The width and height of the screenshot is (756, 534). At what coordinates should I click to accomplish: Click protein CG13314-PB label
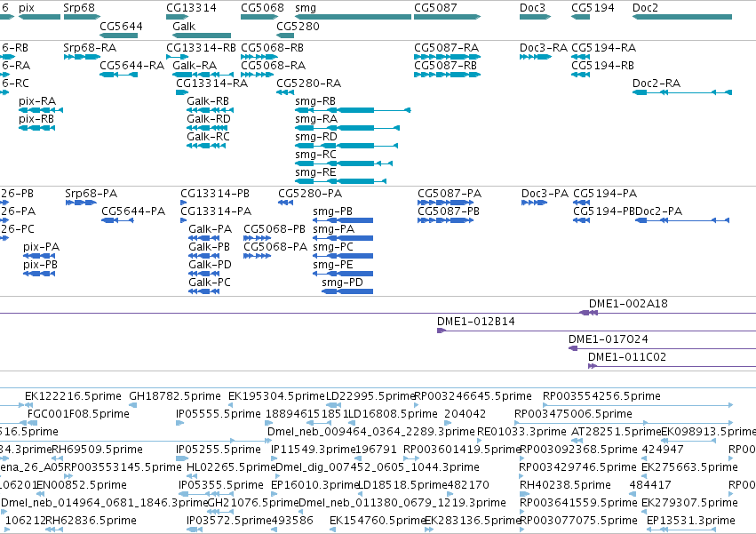click(x=215, y=194)
